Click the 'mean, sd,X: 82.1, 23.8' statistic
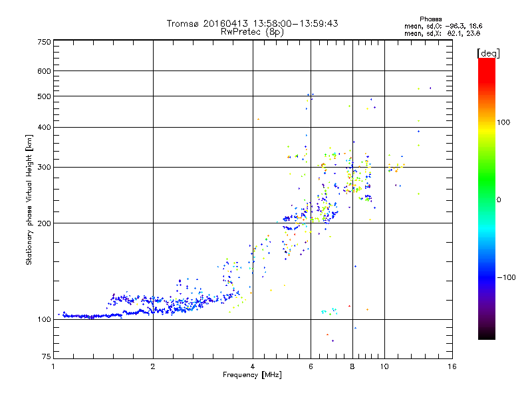This screenshot has height=399, width=532. [442, 33]
